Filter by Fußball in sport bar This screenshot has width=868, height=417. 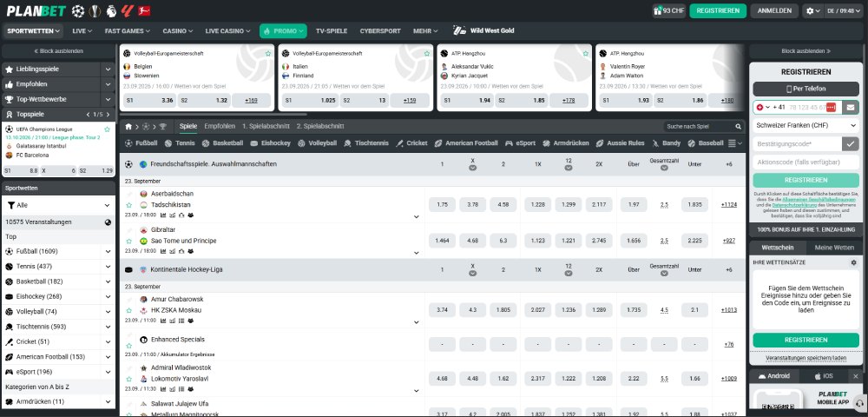(x=141, y=142)
